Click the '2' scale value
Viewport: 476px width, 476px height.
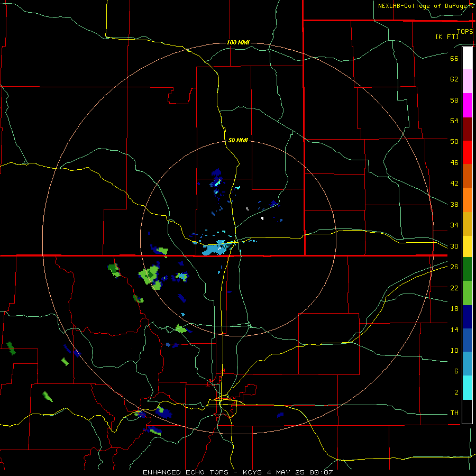[456, 392]
